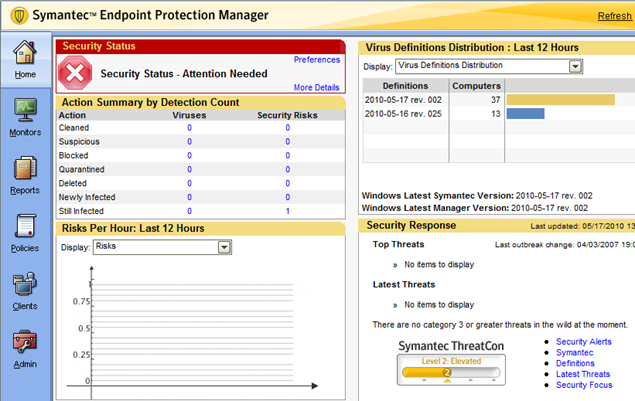Click computers count 37

(496, 100)
